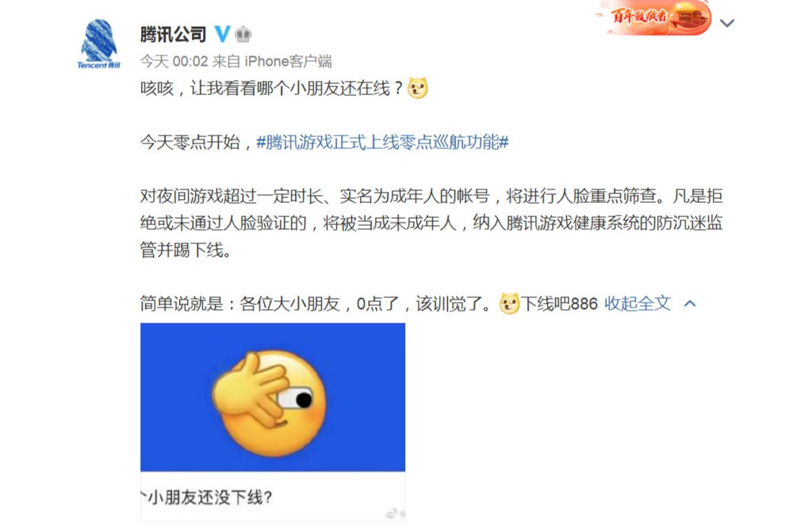The width and height of the screenshot is (812, 531).
Task: Click the 今天 00:02 timestamp
Action: point(174,62)
